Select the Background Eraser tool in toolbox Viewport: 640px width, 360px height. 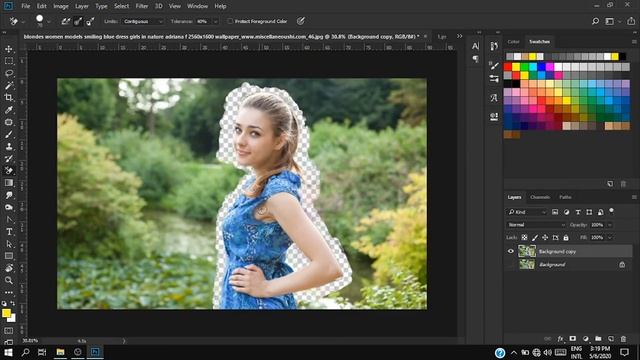[x=9, y=171]
